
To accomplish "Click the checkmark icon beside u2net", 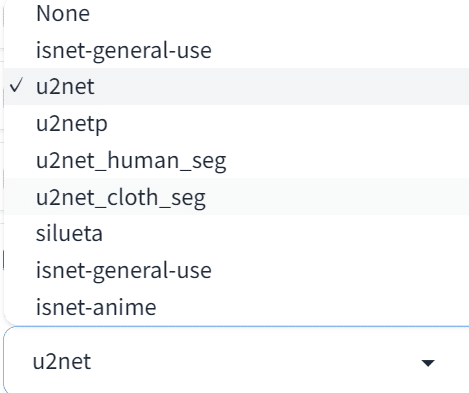I will pyautogui.click(x=16, y=86).
